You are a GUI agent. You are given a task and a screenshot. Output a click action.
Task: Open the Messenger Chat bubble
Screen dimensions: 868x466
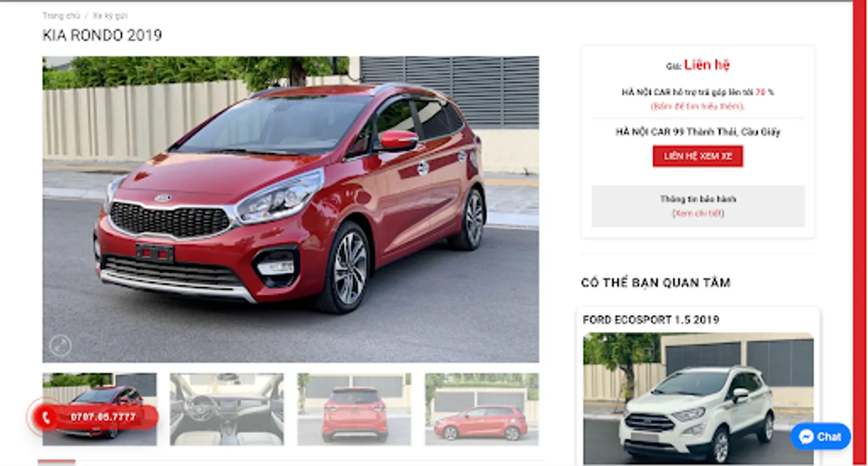click(820, 436)
